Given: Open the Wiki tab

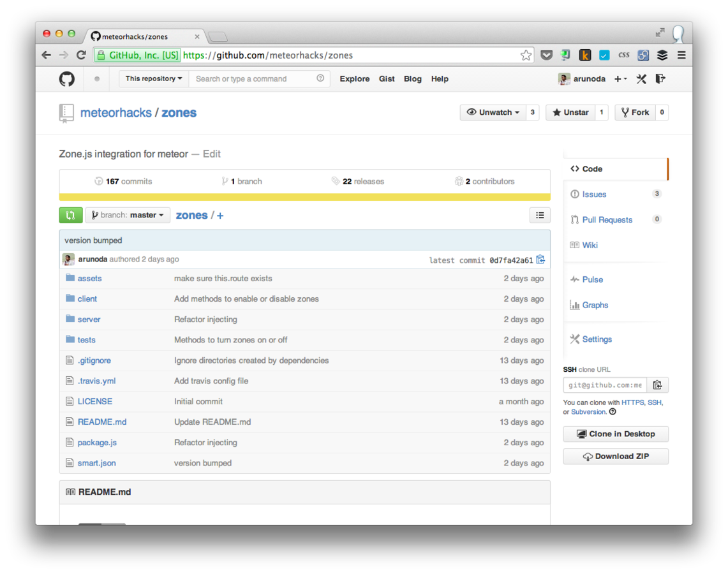Looking at the screenshot, I should coord(590,245).
